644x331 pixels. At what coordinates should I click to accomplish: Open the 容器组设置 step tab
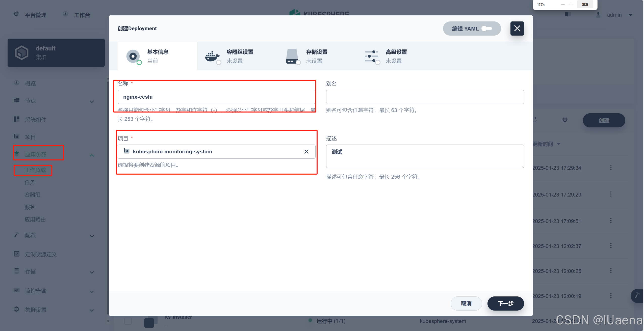point(237,56)
